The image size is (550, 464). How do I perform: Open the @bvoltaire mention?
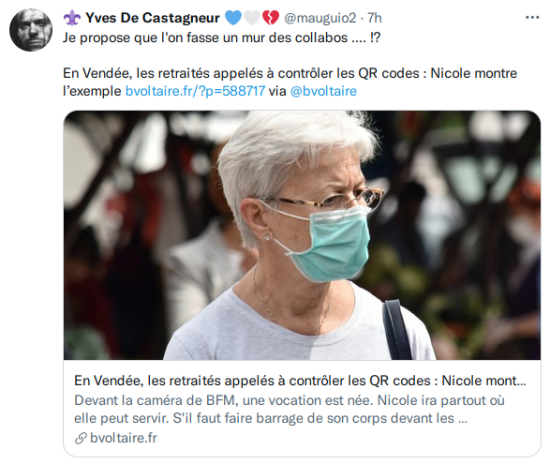click(323, 91)
